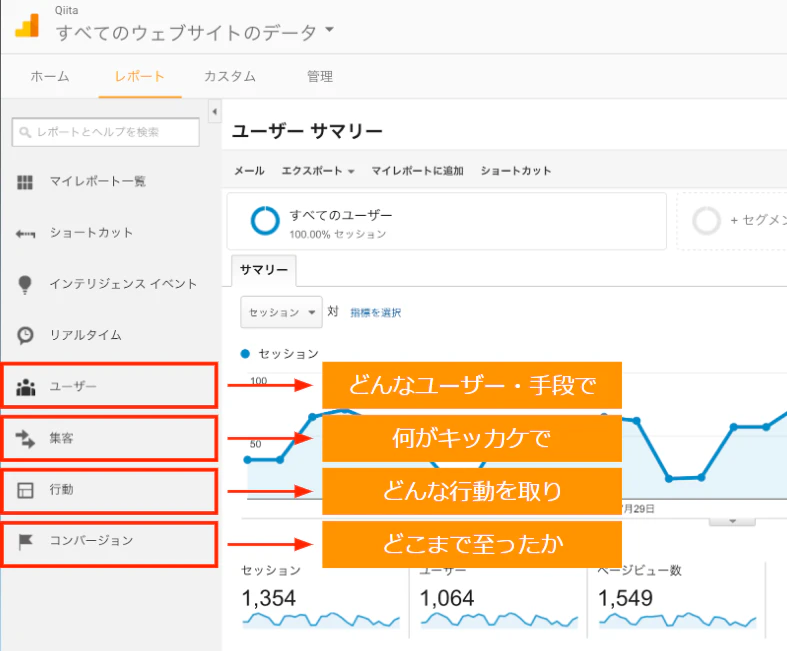Open マイレポート一覧 in the sidebar

click(x=97, y=181)
